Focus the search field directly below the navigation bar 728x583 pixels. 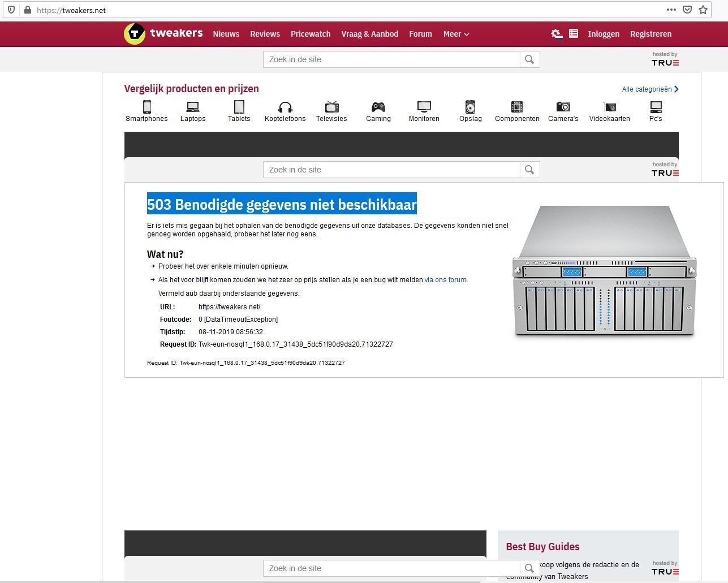coord(391,59)
